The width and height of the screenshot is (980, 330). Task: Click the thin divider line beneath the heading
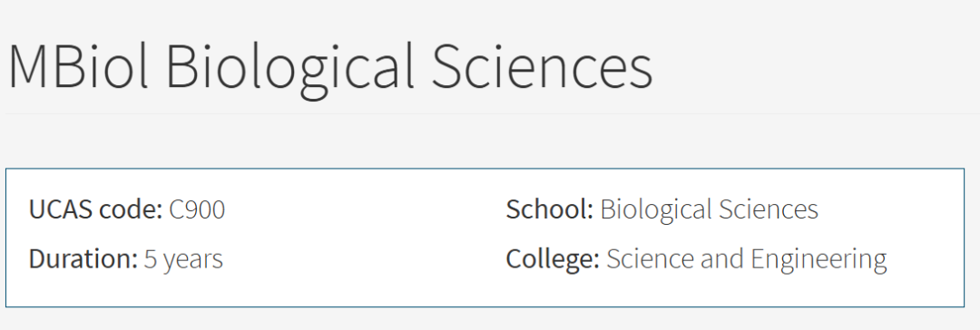[490, 113]
